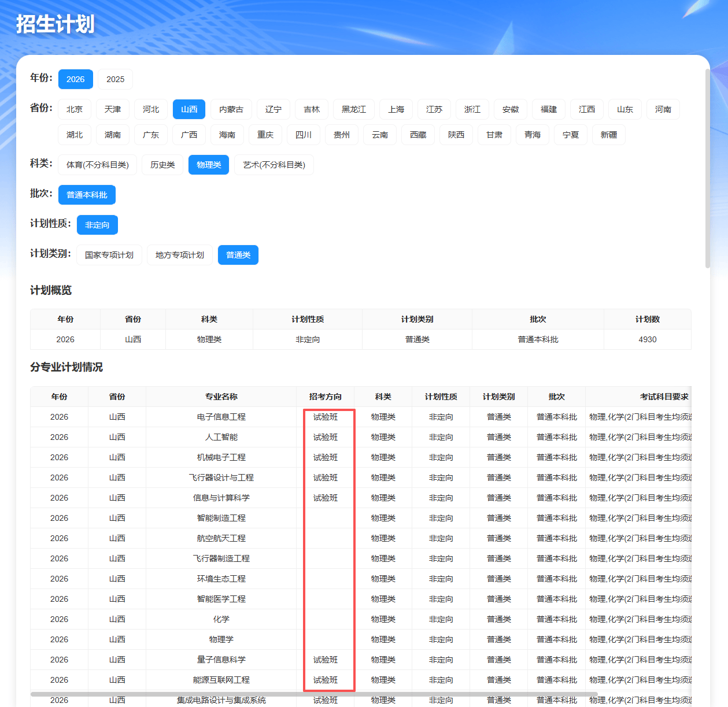
Task: Click the horizontal table scrollbar
Action: tap(314, 694)
